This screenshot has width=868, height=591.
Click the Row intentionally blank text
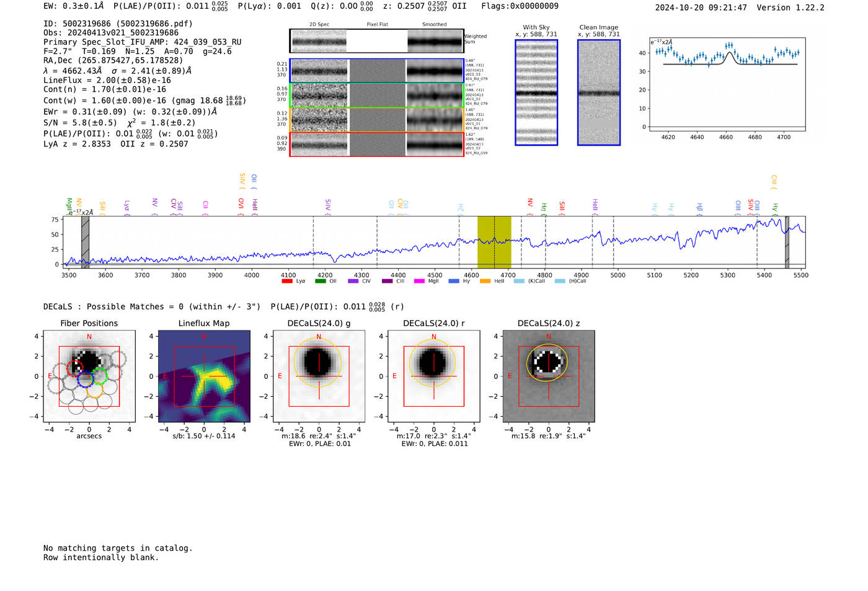[101, 558]
